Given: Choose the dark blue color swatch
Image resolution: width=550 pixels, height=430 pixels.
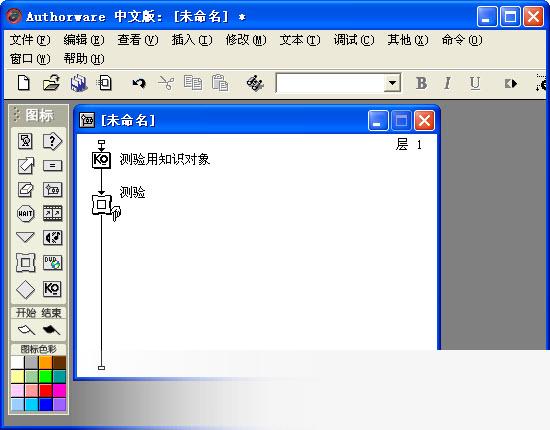Looking at the screenshot, I should pos(45,404).
